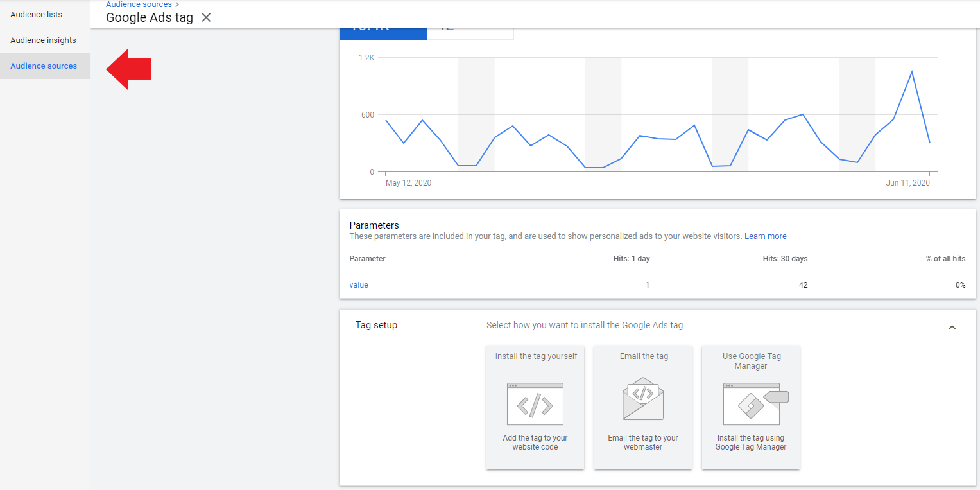
Task: Click the code brackets icon for self-install
Action: 535,405
